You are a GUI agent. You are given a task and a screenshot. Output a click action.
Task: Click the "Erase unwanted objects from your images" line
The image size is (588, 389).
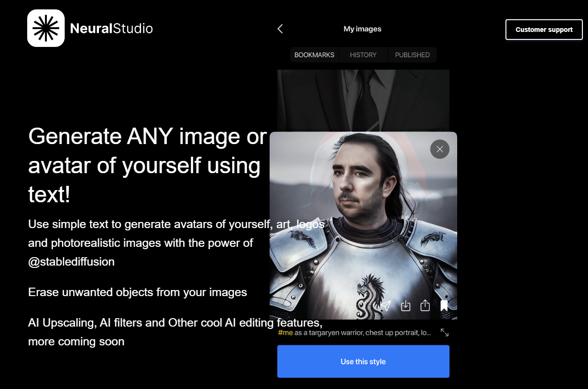click(137, 292)
